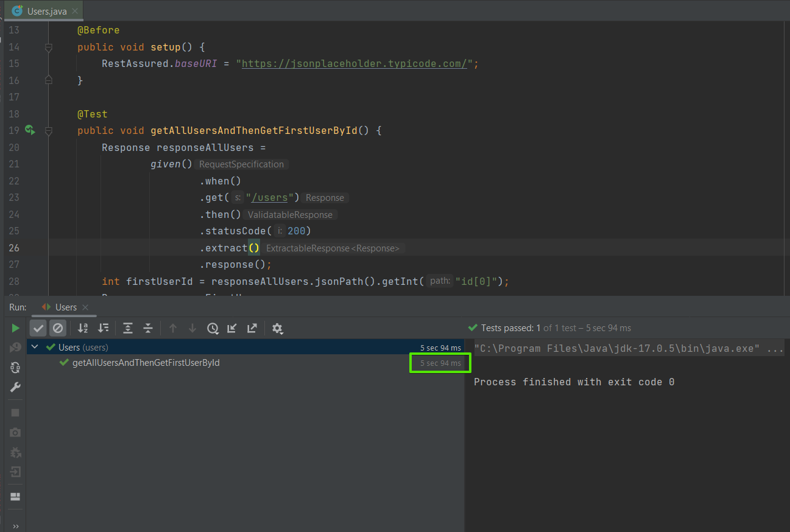Click the 5 sec 94 ms duration of Users suite
Viewport: 790px width, 532px height.
pyautogui.click(x=440, y=348)
